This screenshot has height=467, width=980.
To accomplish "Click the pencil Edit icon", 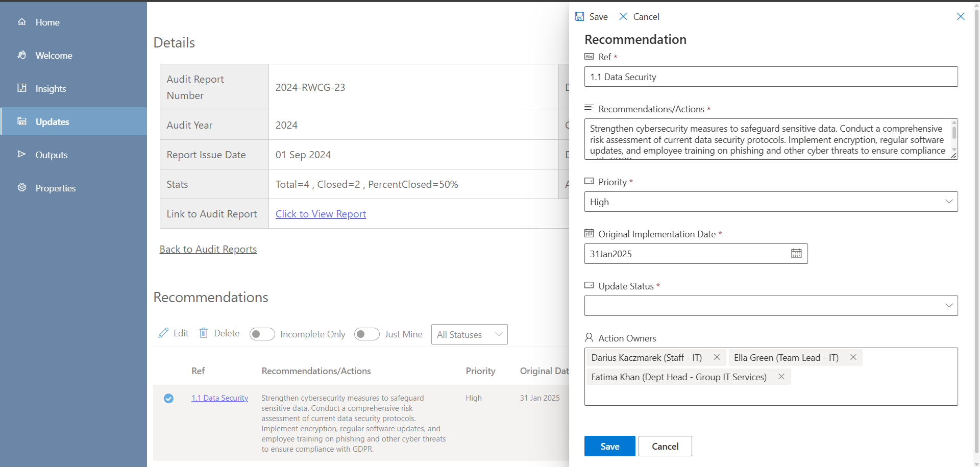I will coord(163,333).
